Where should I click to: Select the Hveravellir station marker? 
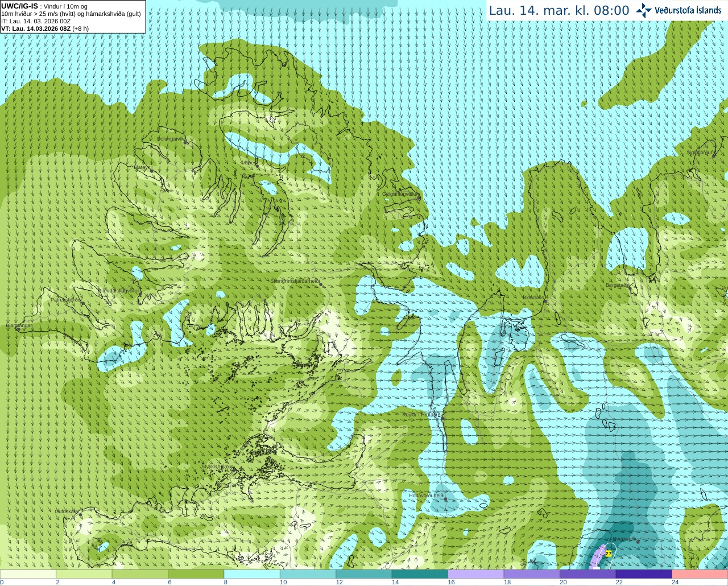638,542
